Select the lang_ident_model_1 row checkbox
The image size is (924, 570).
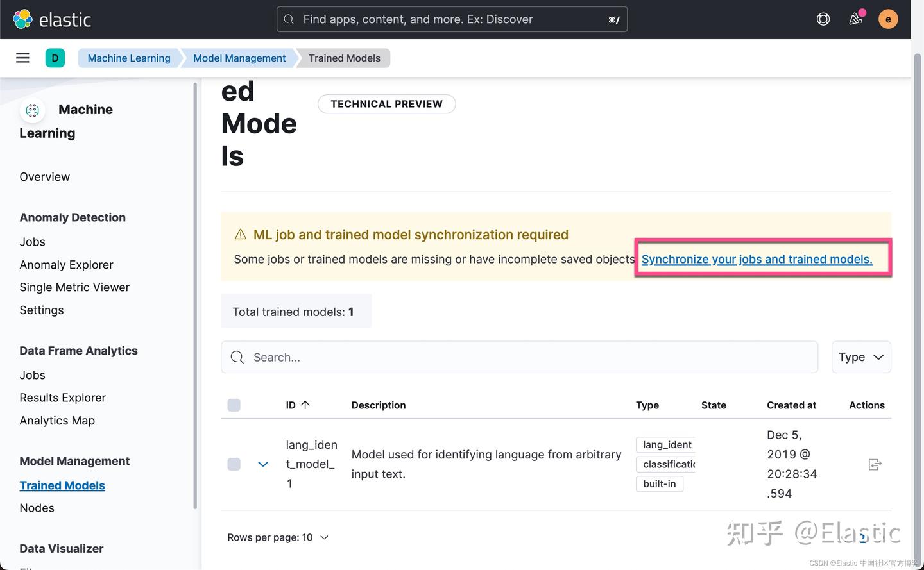pyautogui.click(x=234, y=464)
